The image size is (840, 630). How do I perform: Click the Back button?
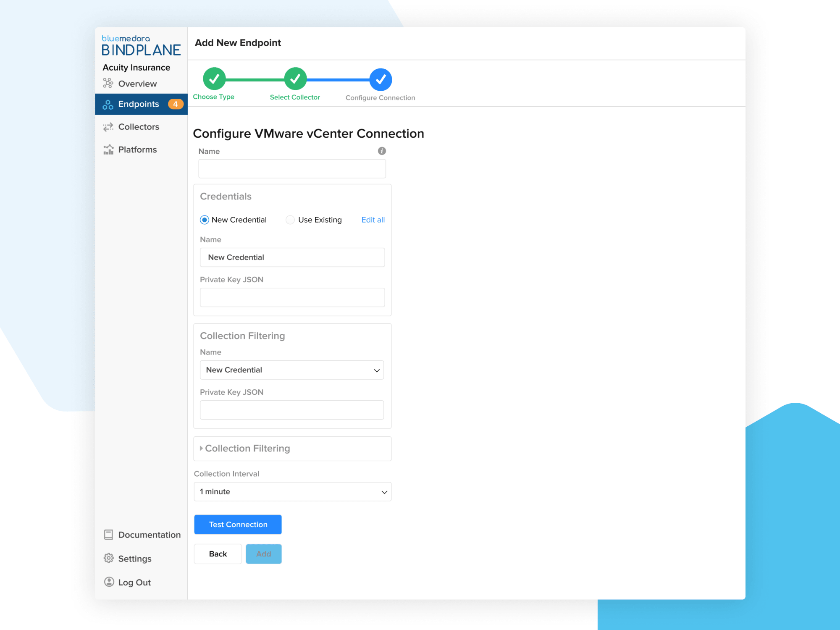[218, 554]
